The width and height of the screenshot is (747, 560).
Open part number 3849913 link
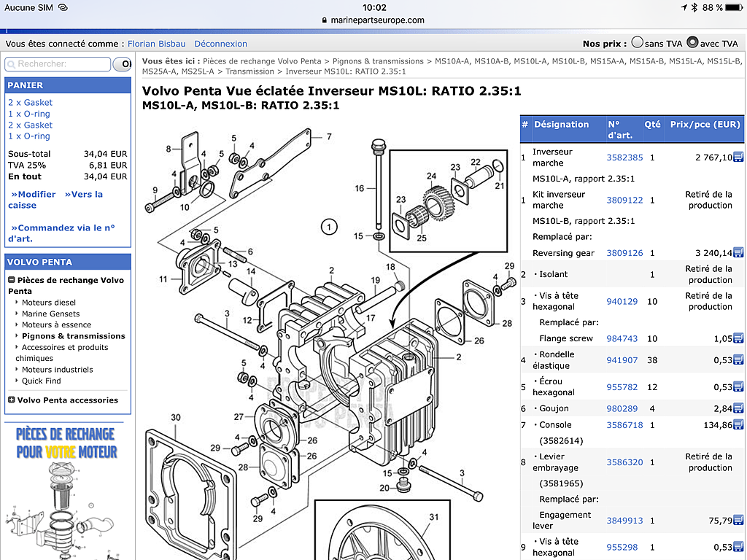click(624, 521)
